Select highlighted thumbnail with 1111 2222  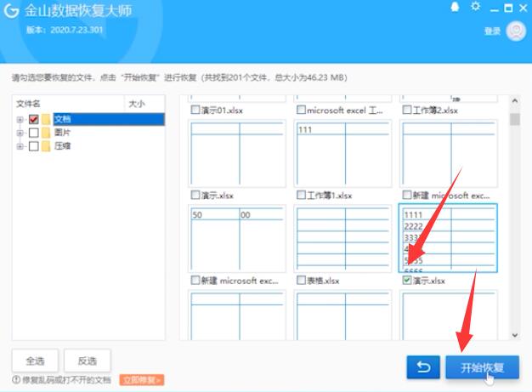click(448, 238)
